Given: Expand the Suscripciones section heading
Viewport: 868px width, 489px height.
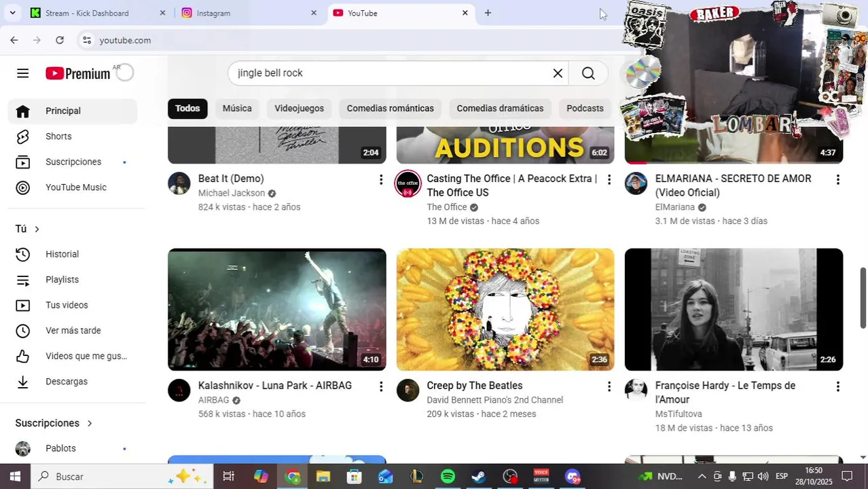Looking at the screenshot, I should click(x=54, y=423).
